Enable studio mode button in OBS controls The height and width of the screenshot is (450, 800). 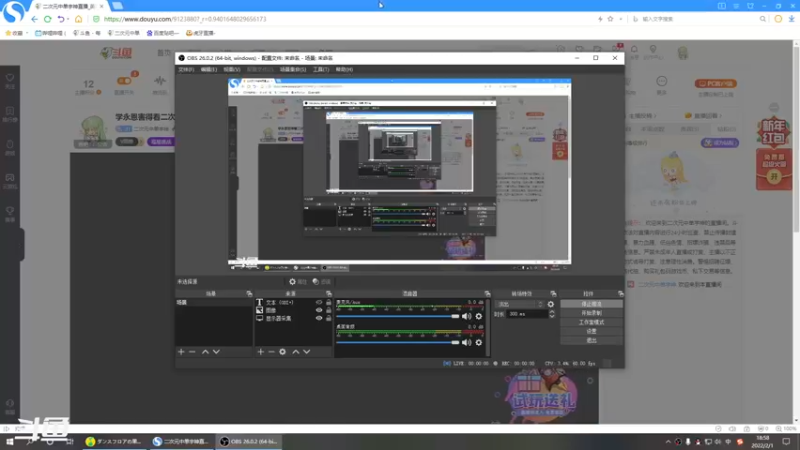[591, 322]
